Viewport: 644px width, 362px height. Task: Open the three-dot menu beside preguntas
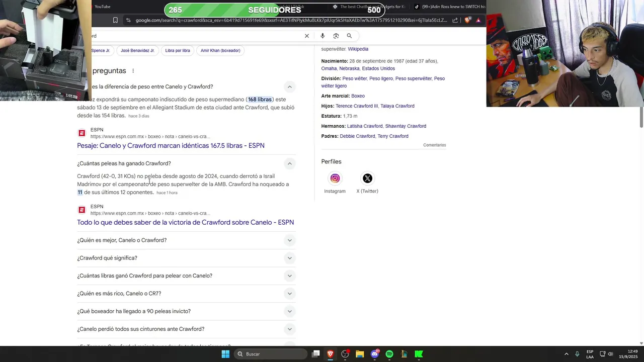[133, 71]
